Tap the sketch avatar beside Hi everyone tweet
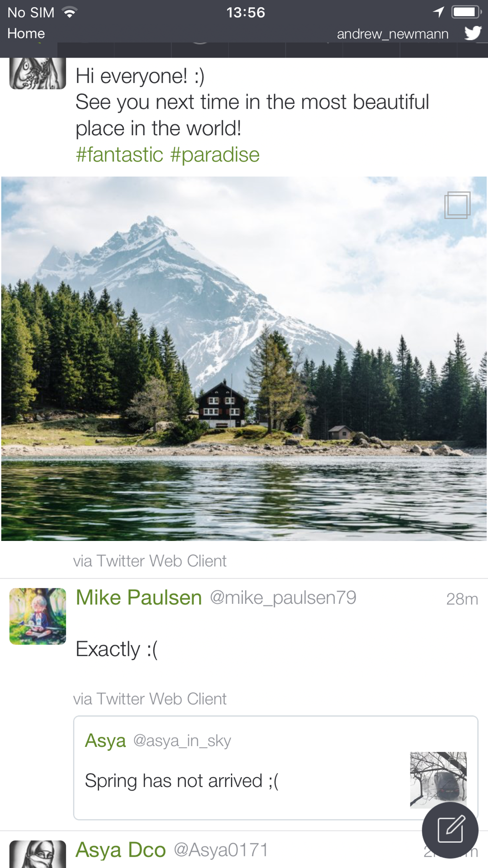488x868 pixels. (x=38, y=73)
